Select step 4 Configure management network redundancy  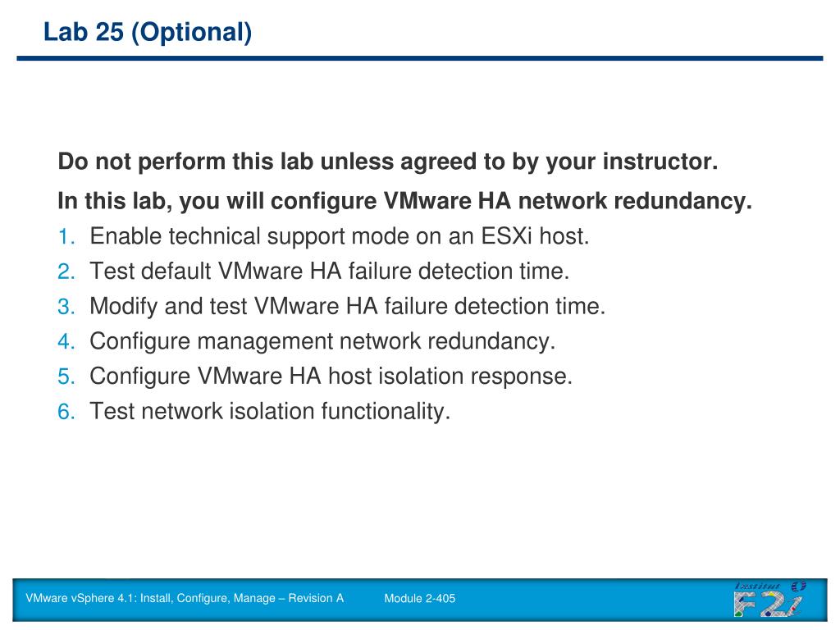322,341
